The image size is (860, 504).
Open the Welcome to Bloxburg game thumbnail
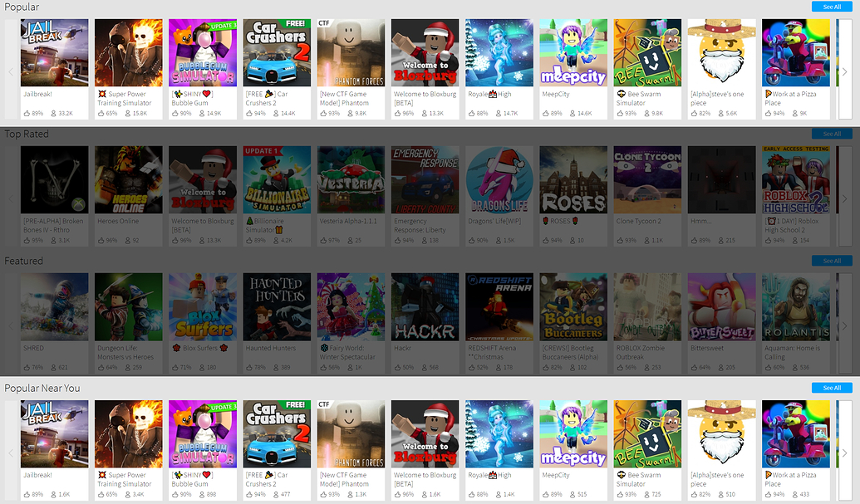click(x=425, y=52)
